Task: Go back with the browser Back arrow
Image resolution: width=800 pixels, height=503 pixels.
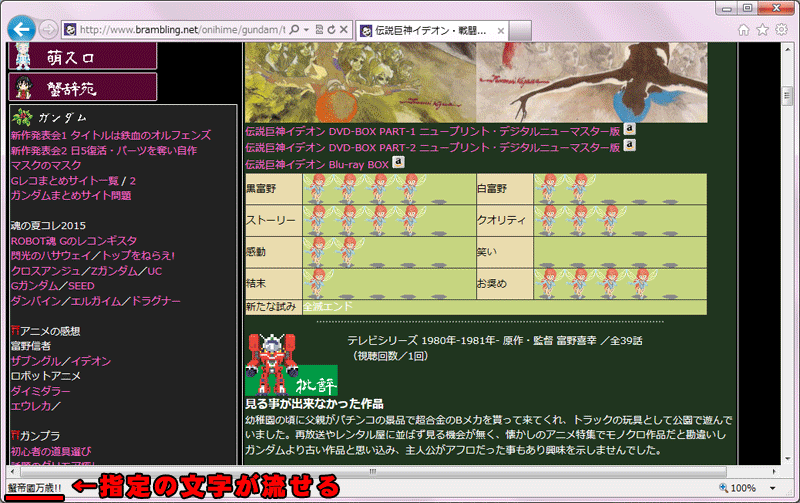Action: coord(21,30)
